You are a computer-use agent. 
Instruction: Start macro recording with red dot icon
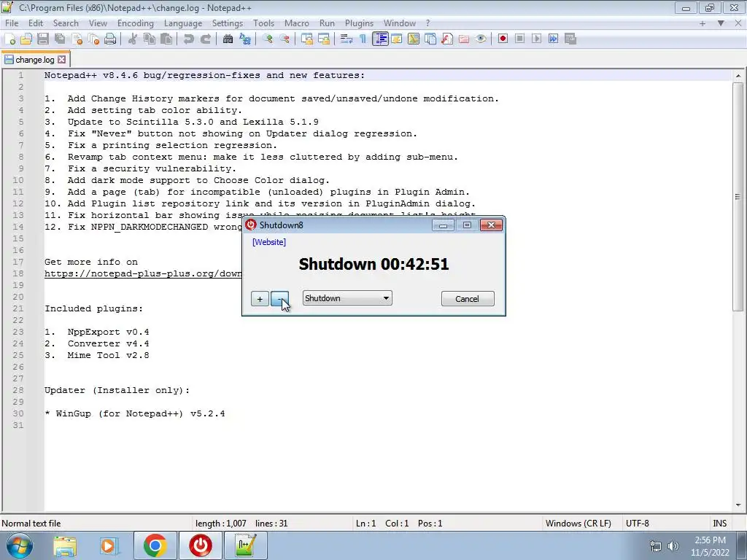(503, 39)
